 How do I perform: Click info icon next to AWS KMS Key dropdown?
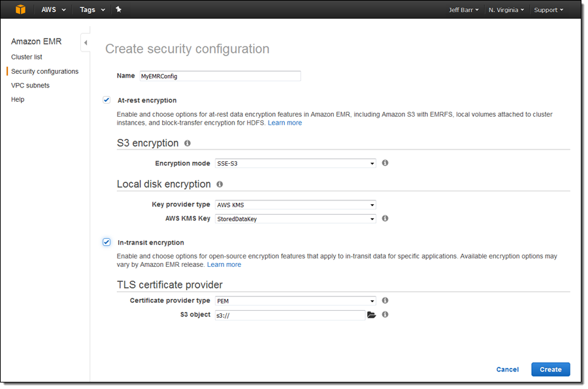(x=385, y=219)
